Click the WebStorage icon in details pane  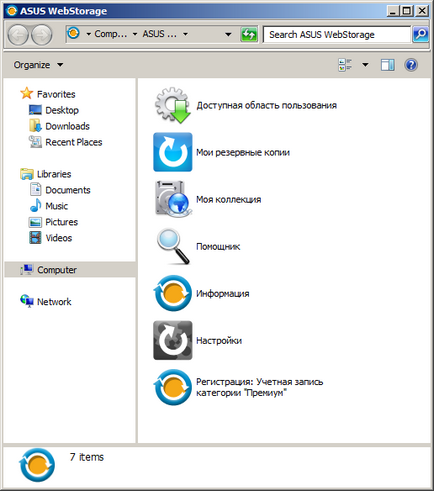tap(37, 465)
